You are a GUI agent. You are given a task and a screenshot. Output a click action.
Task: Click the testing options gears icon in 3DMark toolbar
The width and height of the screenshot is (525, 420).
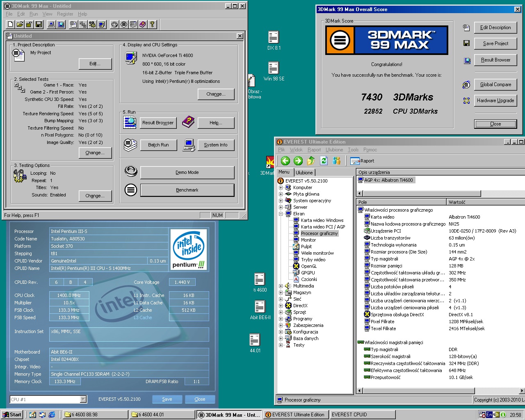[92, 25]
